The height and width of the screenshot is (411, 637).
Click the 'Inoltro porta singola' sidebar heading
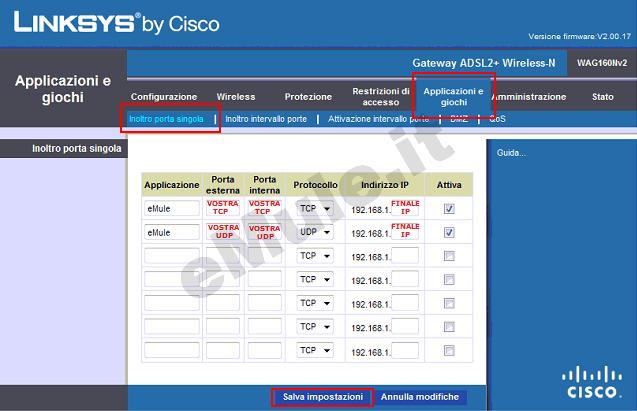[76, 149]
